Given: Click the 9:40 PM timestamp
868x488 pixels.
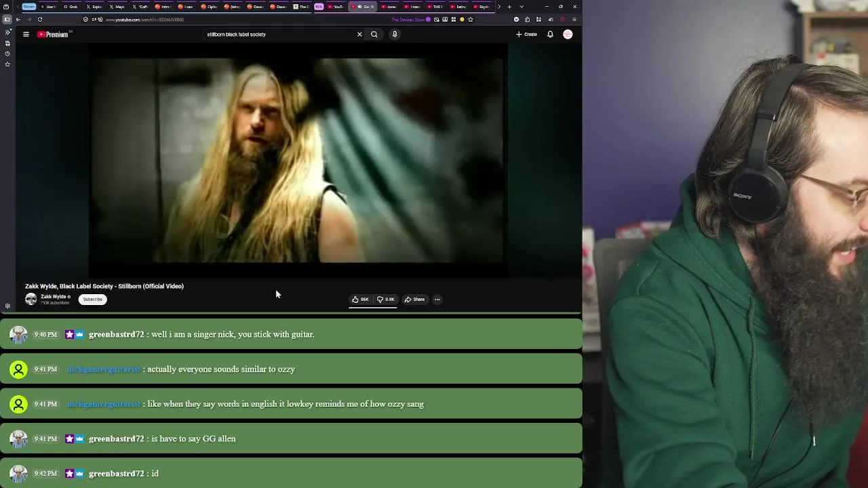Looking at the screenshot, I should [x=45, y=334].
